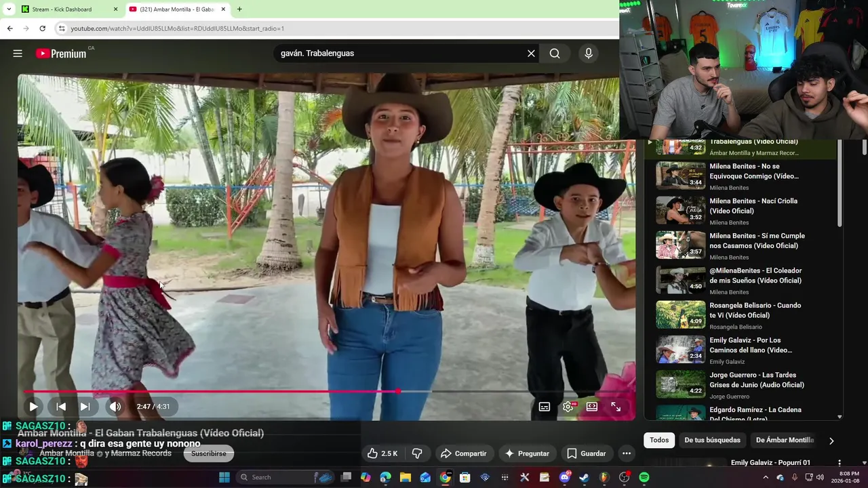The height and width of the screenshot is (488, 868).
Task: Save the video with Guardar
Action: coord(587,453)
